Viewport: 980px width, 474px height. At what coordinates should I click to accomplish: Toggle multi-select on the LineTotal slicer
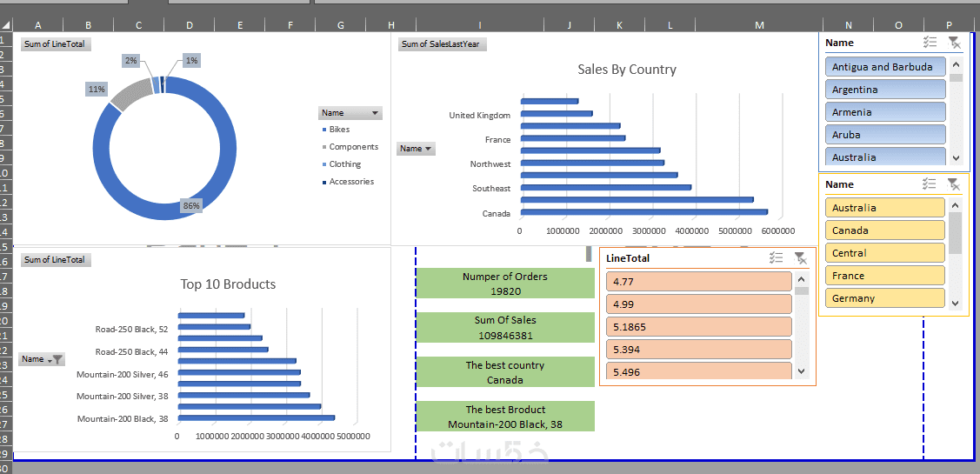pos(777,257)
